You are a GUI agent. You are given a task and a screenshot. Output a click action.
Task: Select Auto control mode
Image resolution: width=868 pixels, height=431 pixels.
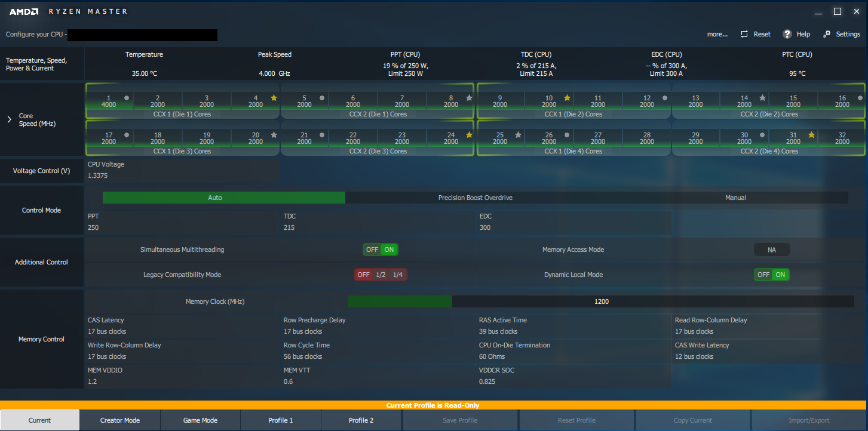click(x=224, y=198)
